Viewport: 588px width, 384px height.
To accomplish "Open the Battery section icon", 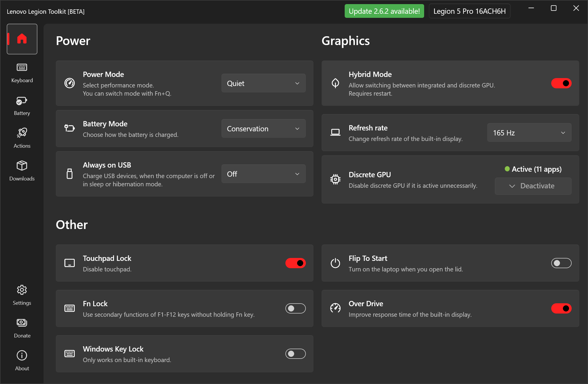I will tap(22, 101).
